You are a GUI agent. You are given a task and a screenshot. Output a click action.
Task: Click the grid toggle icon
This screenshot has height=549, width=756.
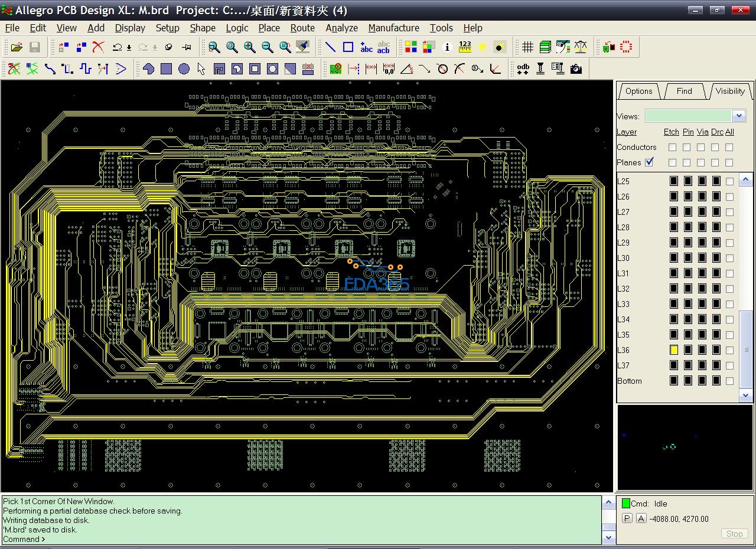tap(528, 47)
